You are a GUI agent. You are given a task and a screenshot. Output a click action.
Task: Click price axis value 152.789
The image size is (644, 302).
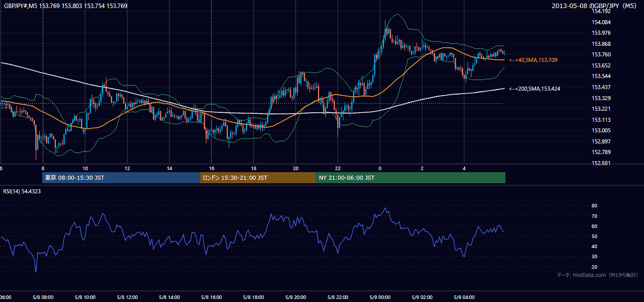(602, 152)
